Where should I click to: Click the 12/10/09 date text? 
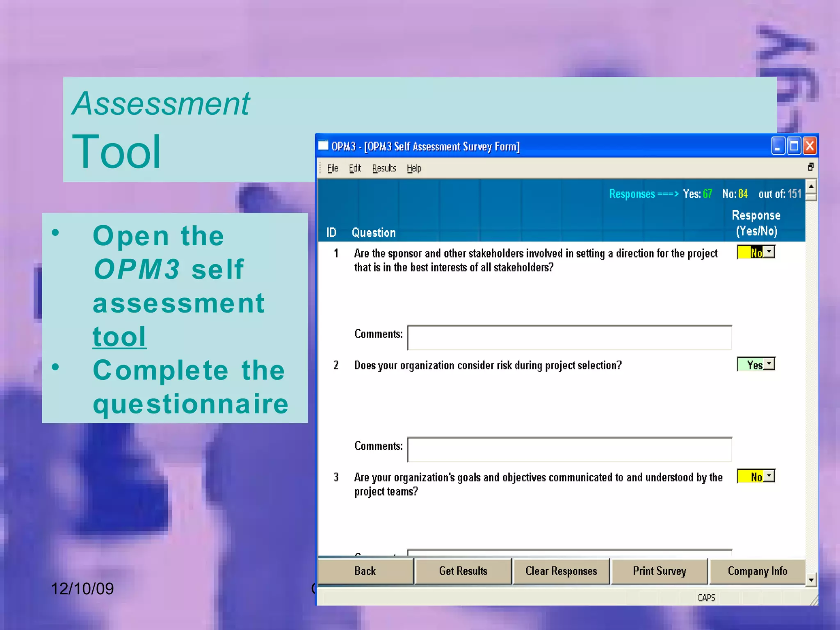[x=82, y=589]
